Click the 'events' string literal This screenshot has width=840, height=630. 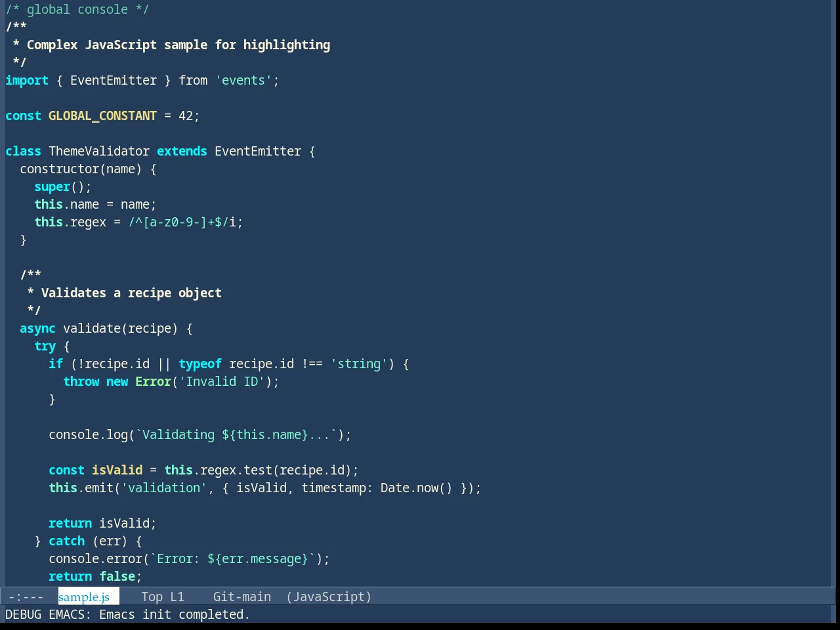pos(243,80)
